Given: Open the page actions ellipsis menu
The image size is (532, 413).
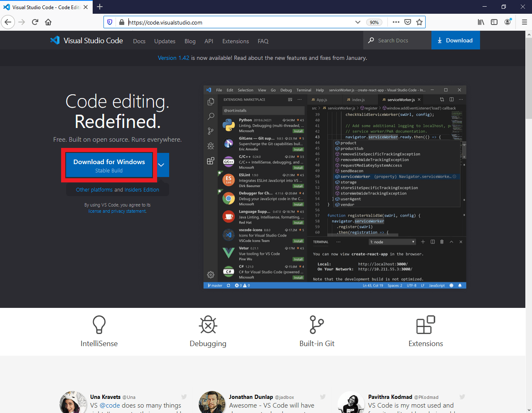Looking at the screenshot, I should click(x=396, y=22).
